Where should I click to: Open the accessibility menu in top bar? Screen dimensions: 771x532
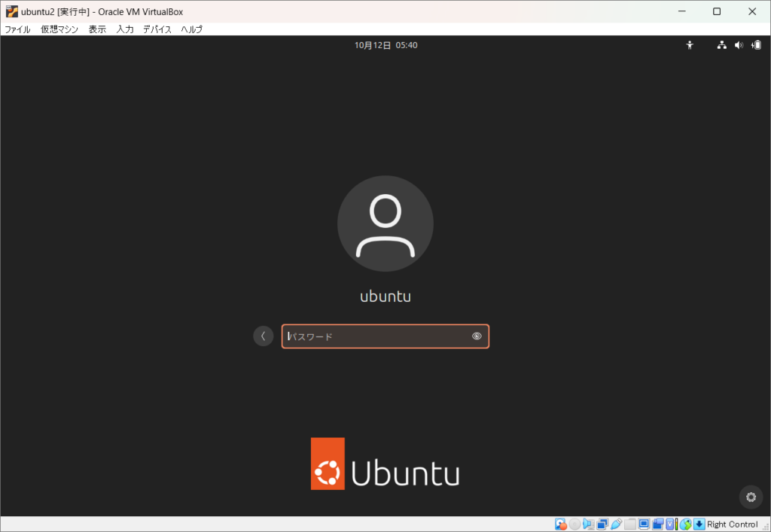(x=690, y=45)
